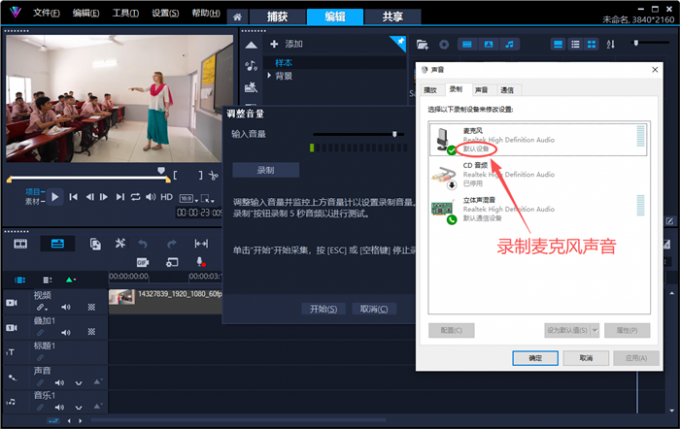Open the 帮助 menu

coord(206,13)
